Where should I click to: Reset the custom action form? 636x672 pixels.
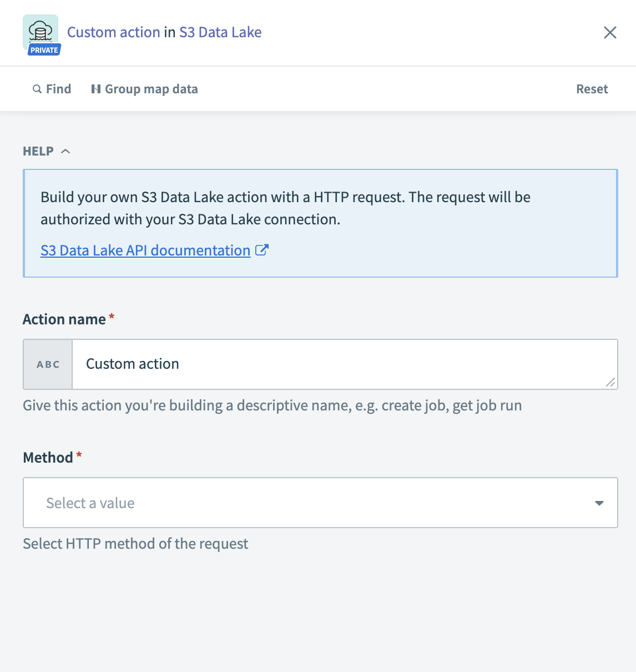click(592, 89)
